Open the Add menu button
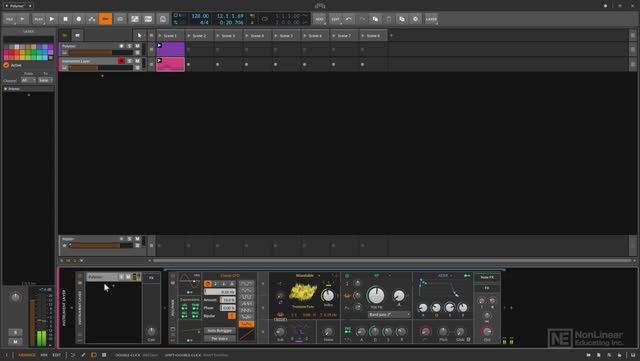Viewport: 640px width, 361px height. [x=320, y=19]
